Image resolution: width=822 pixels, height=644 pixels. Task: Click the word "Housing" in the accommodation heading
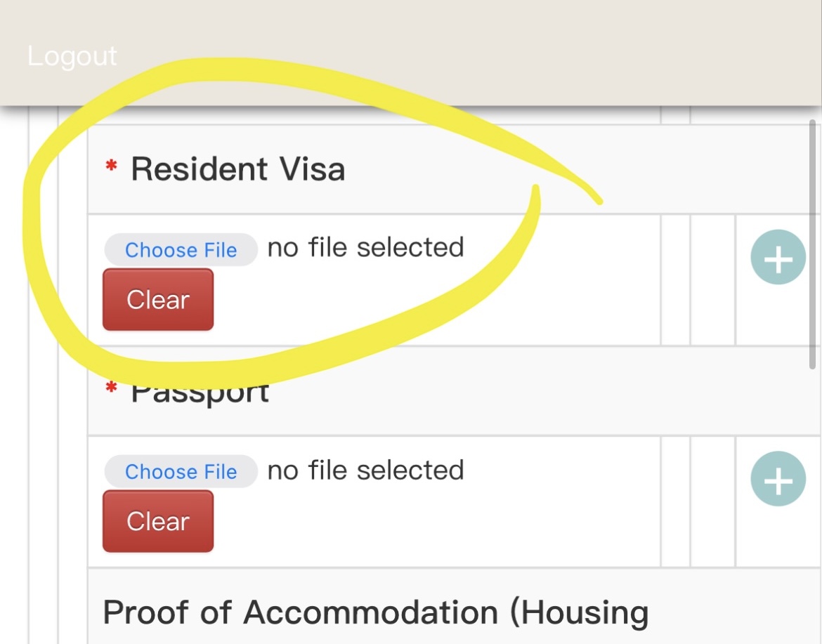pos(585,612)
